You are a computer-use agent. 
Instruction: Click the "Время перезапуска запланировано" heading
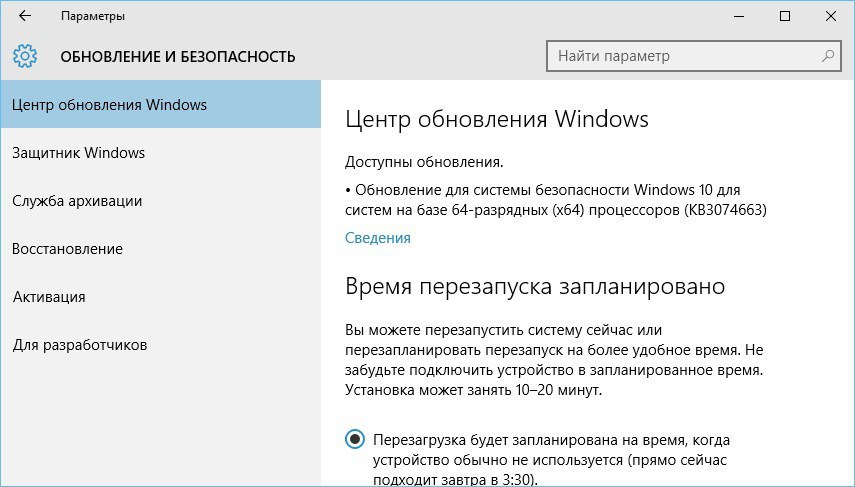coord(534,287)
